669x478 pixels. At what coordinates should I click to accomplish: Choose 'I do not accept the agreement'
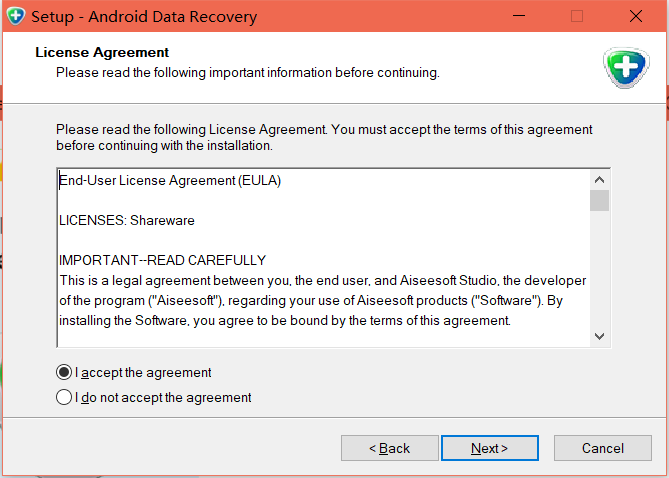click(64, 397)
